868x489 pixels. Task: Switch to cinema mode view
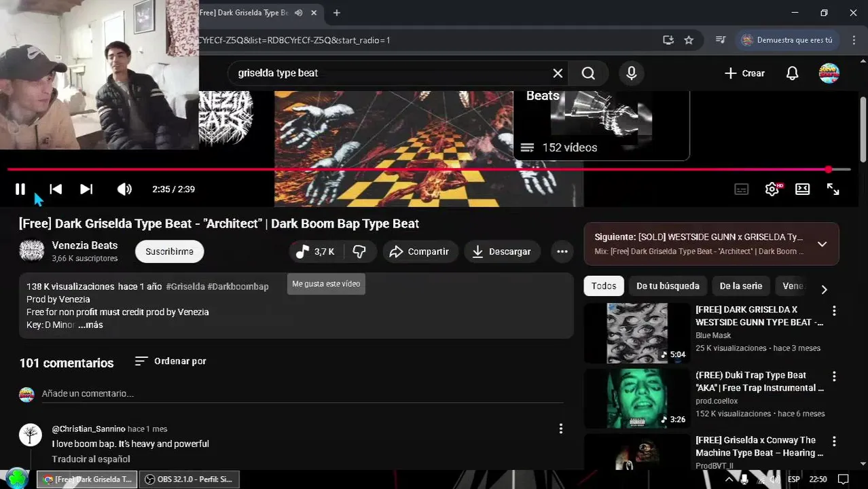[803, 189]
